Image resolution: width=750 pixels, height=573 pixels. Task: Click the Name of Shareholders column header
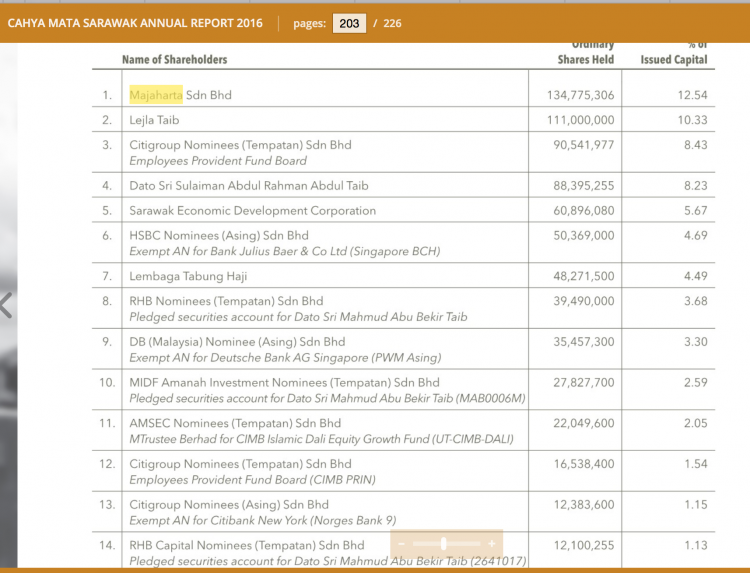pyautogui.click(x=175, y=59)
